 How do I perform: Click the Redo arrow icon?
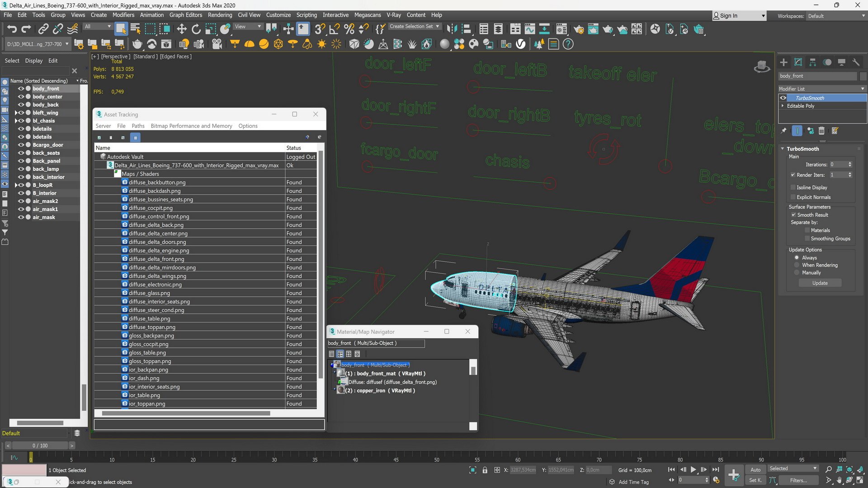click(26, 29)
